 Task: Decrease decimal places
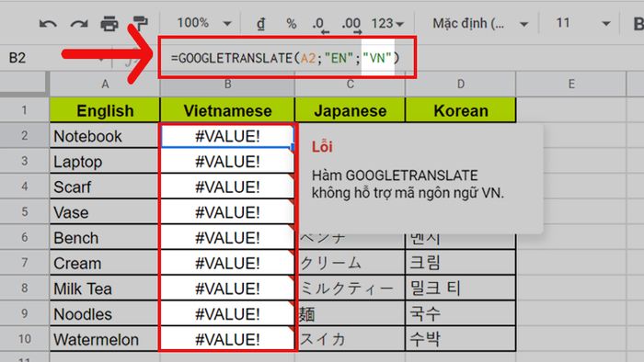[x=320, y=25]
